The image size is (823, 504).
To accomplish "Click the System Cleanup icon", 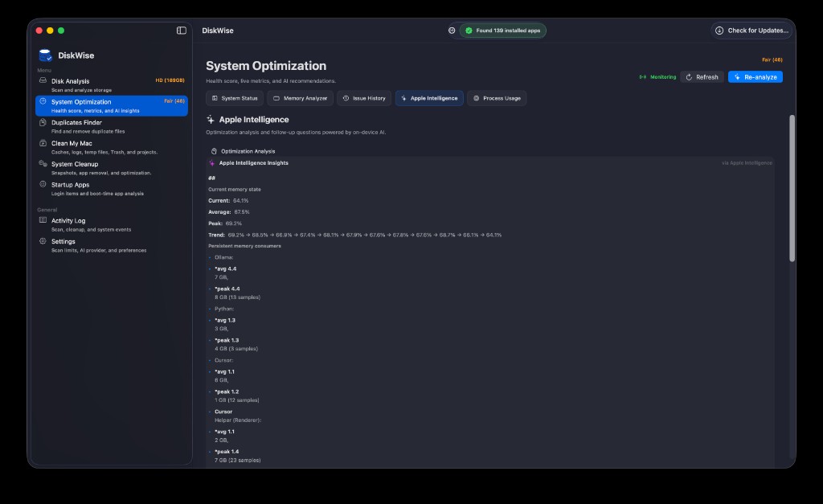I will click(x=43, y=163).
